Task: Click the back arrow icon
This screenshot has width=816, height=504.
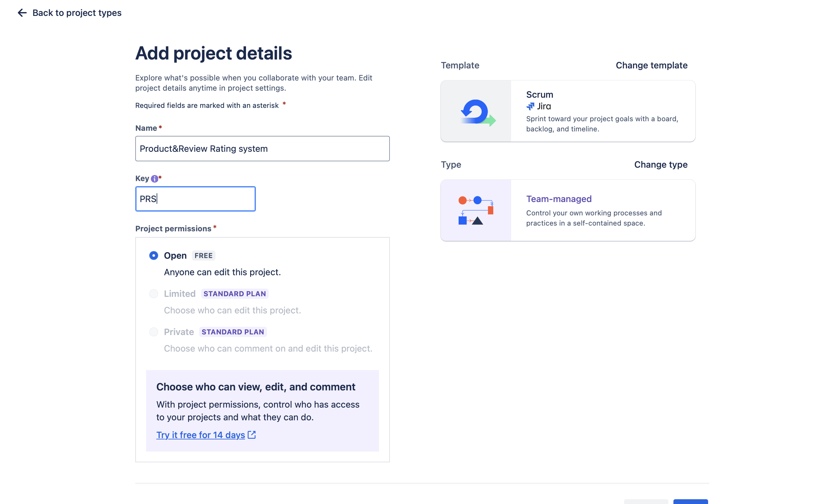Action: (22, 13)
